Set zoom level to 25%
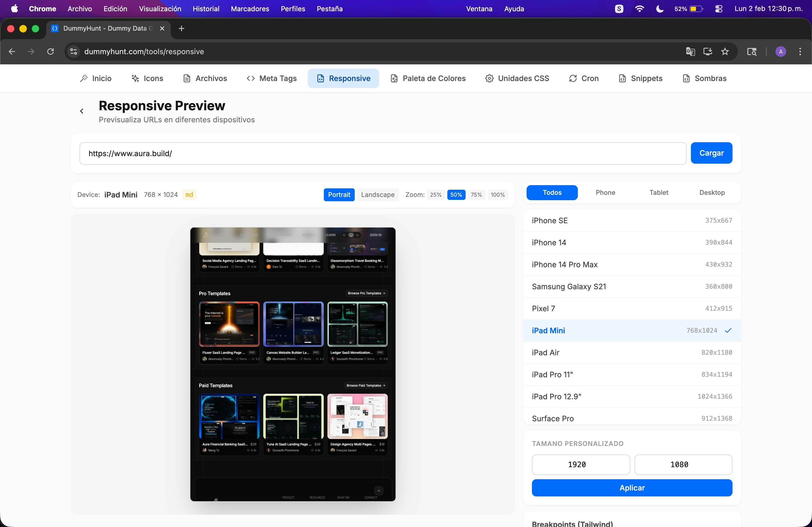Viewport: 812px width, 527px height. click(435, 195)
